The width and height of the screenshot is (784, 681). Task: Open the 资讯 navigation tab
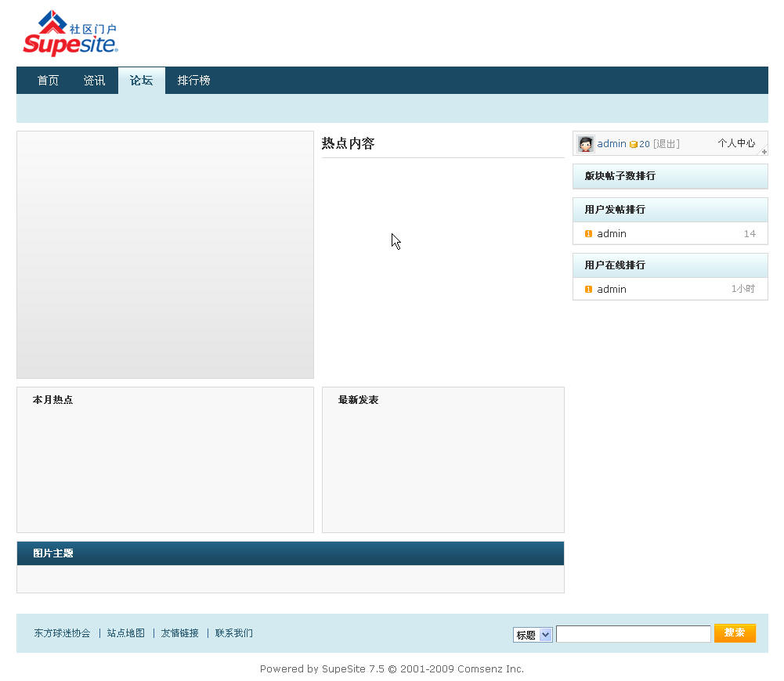click(x=95, y=81)
